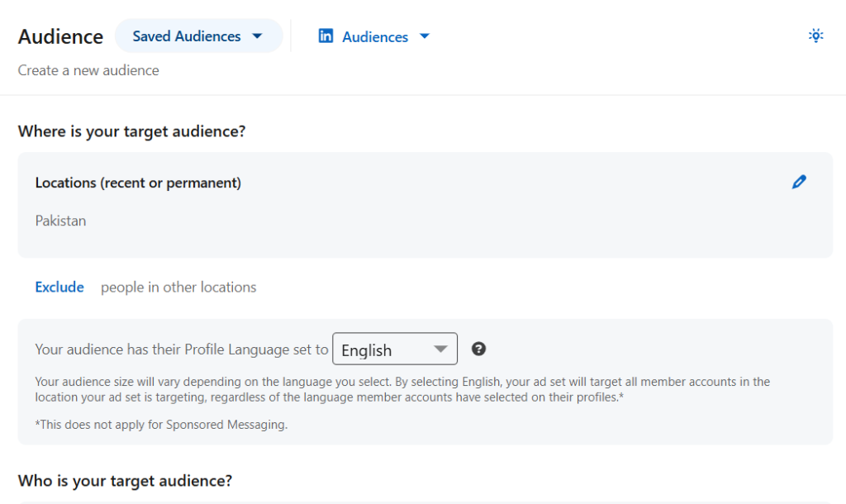846x504 pixels.
Task: Click the 'Locations (recent or permanent)' label
Action: click(x=138, y=183)
